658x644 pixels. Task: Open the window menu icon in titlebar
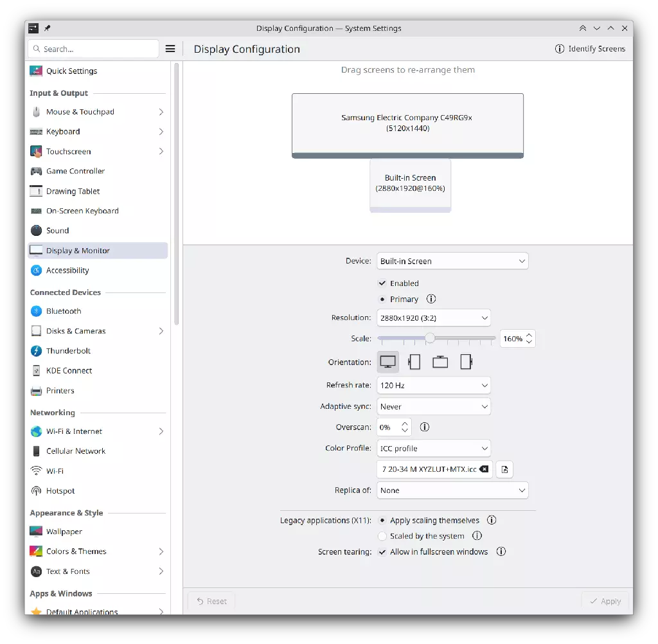(x=33, y=28)
